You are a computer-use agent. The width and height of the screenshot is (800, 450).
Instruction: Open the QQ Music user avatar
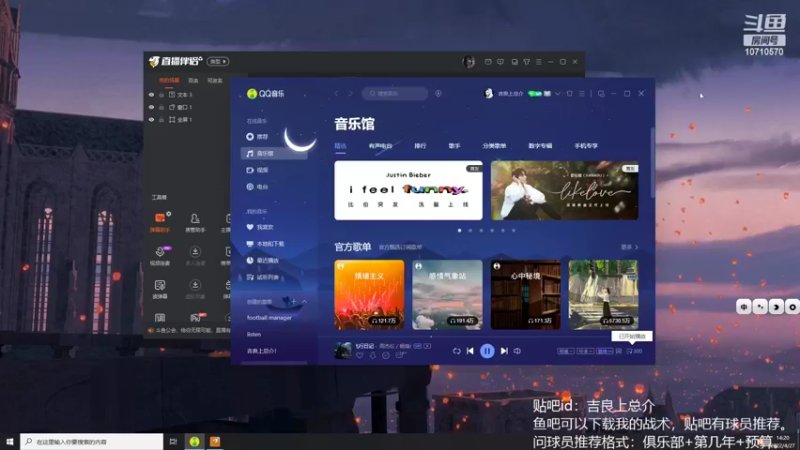point(489,93)
